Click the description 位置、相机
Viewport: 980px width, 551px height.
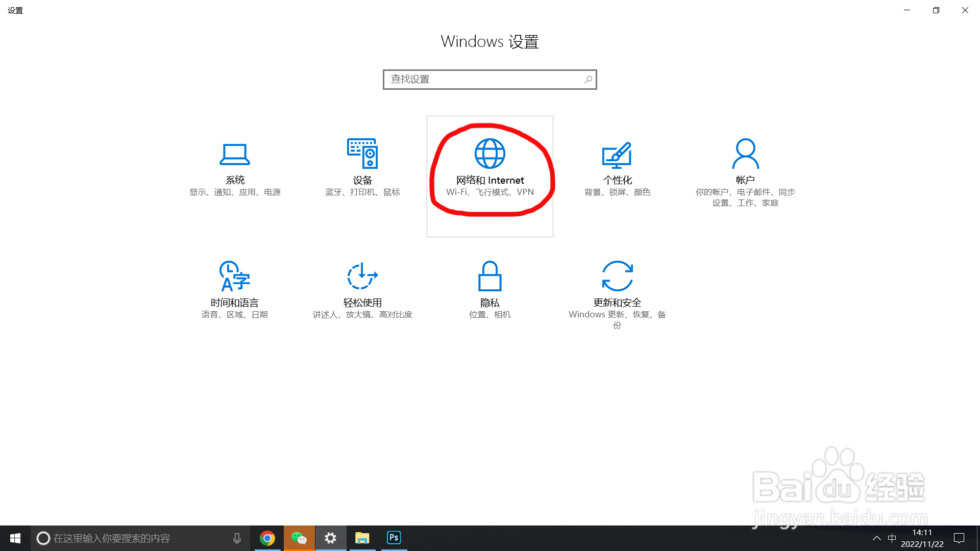490,315
